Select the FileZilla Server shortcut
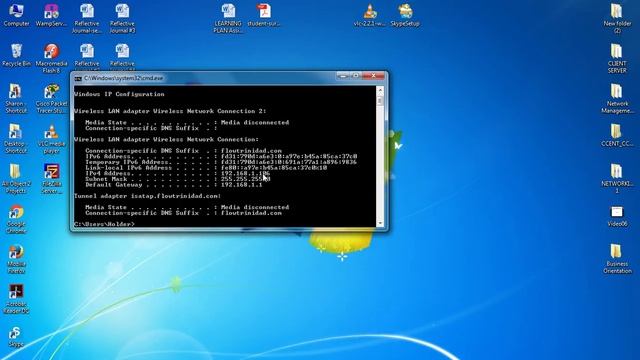This screenshot has height=360, width=640. [51, 179]
